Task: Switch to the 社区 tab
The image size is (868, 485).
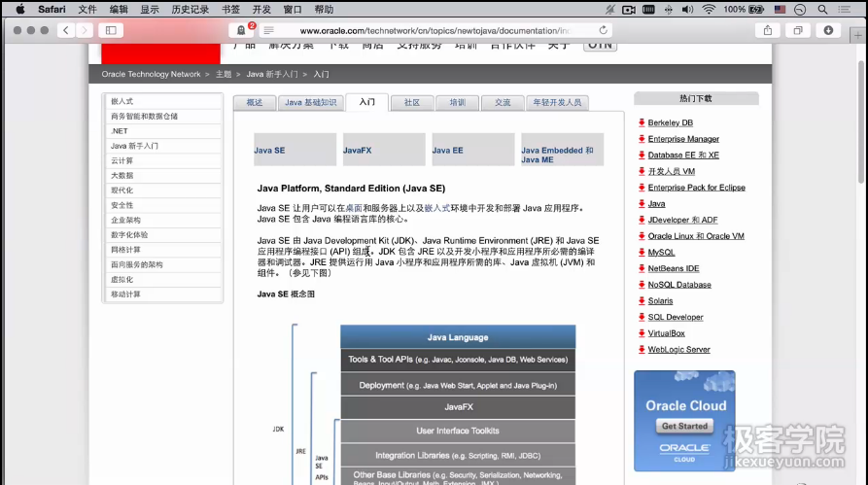Action: [412, 102]
